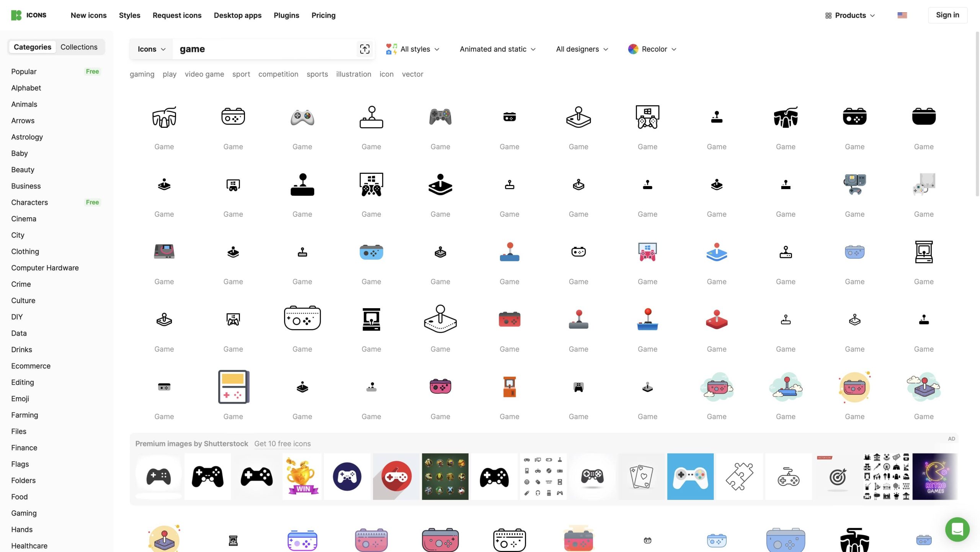The width and height of the screenshot is (980, 552).
Task: Select the yellow handheld console Game icon
Action: [x=233, y=387]
